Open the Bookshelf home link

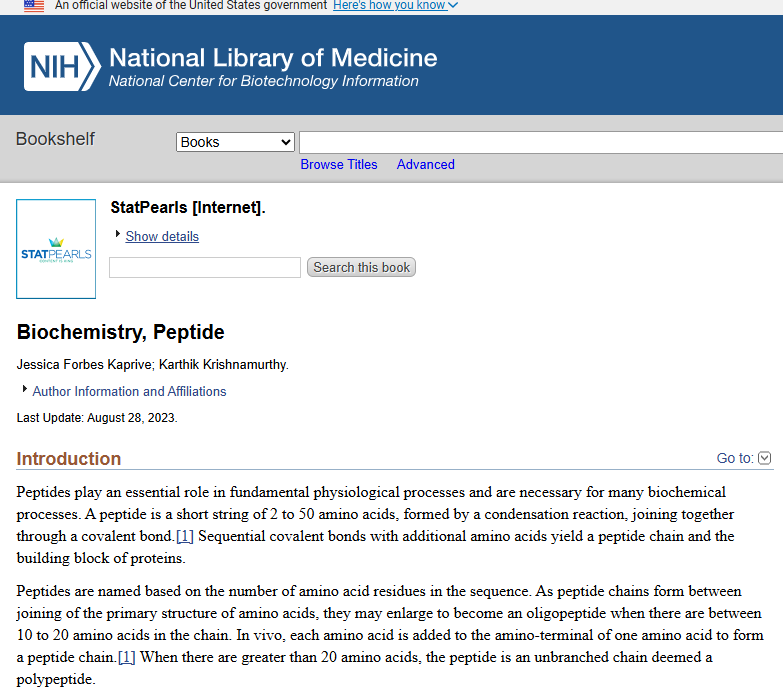[x=55, y=139]
